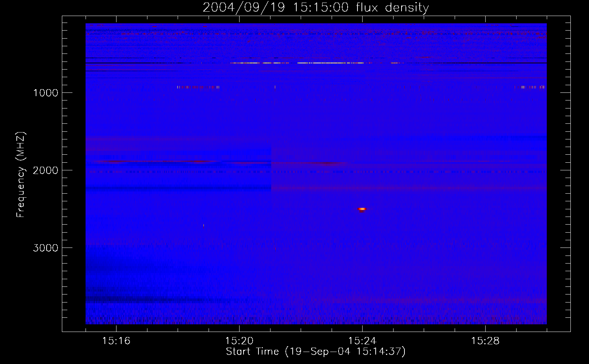
Task: Click the 2000 frequency tick label
Action: click(x=46, y=170)
